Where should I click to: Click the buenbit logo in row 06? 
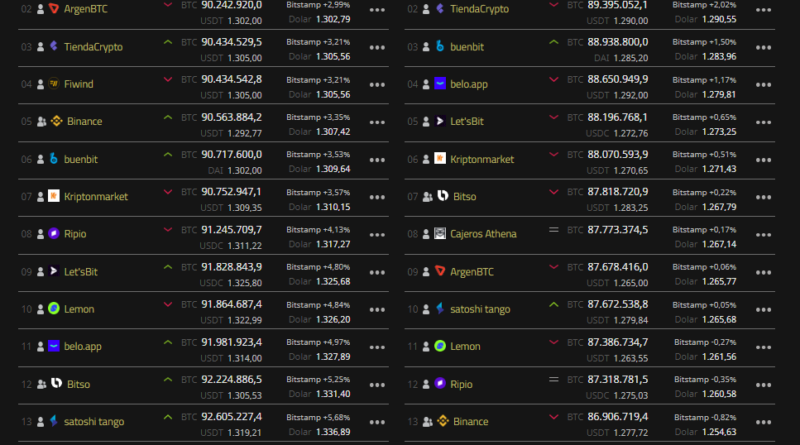pyautogui.click(x=54, y=159)
